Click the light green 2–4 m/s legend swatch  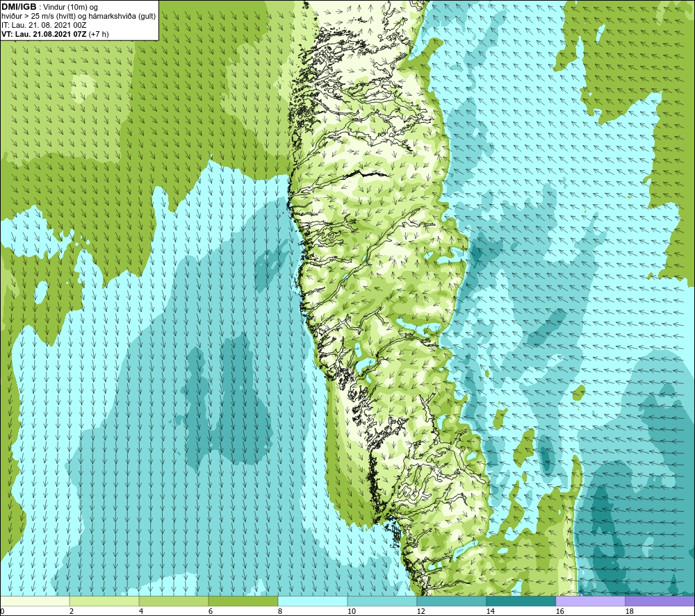pos(104,601)
